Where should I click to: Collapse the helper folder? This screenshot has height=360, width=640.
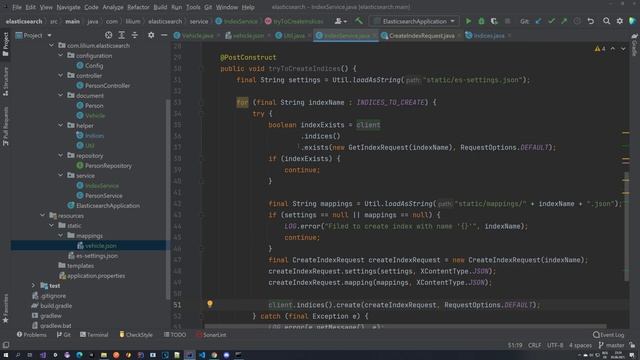(61, 126)
